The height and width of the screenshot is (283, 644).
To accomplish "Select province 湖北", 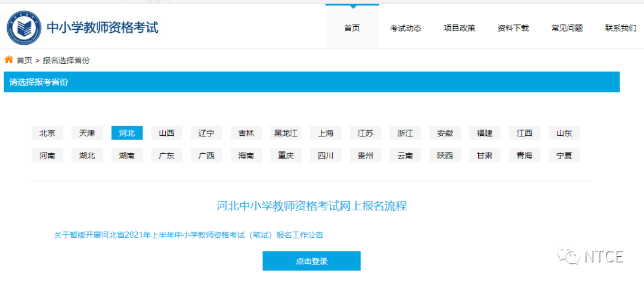I will tap(88, 155).
